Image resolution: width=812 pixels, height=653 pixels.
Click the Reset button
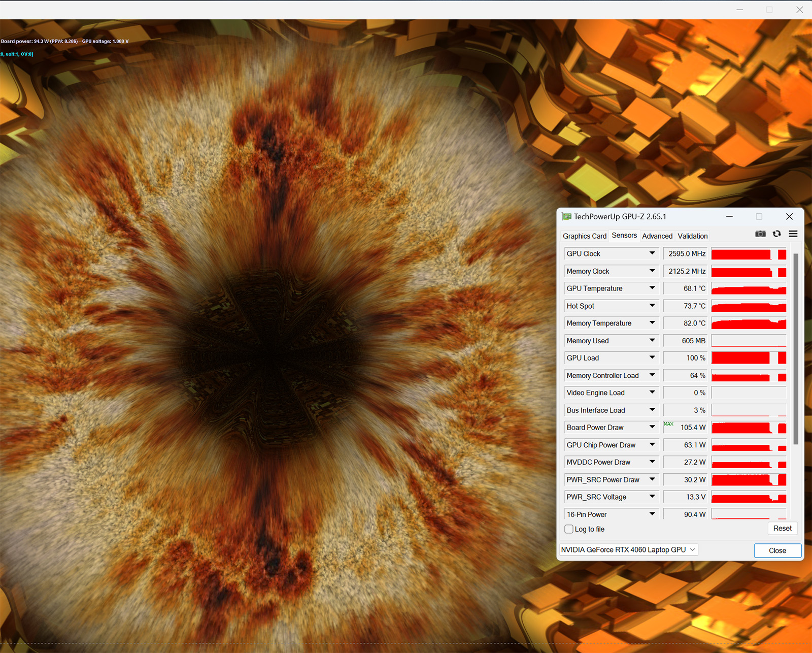783,529
